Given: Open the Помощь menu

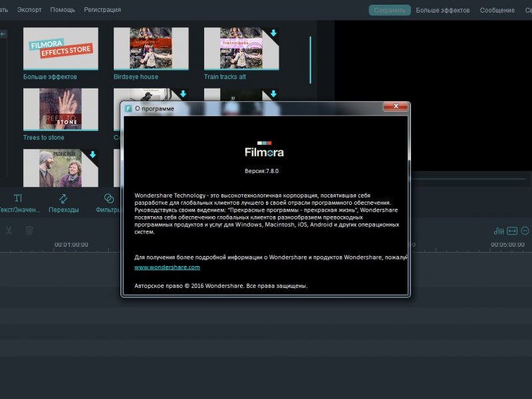Looking at the screenshot, I should tap(63, 10).
